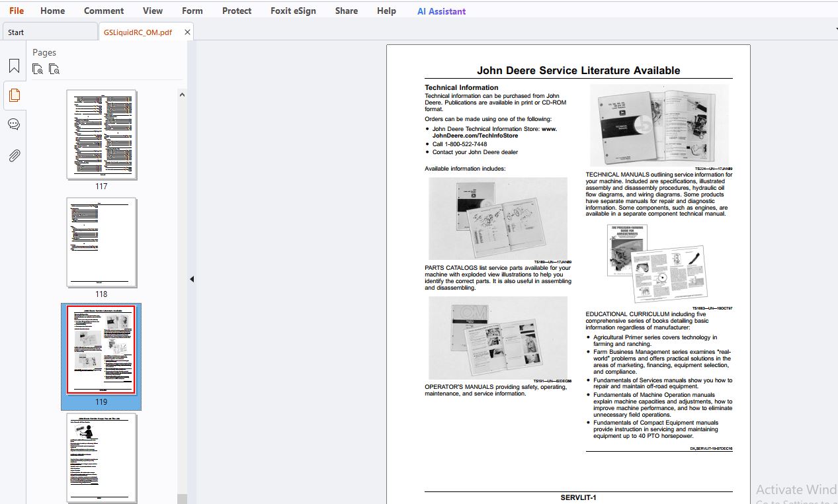
Task: Open the Bookmarks panel icon
Action: [x=14, y=66]
